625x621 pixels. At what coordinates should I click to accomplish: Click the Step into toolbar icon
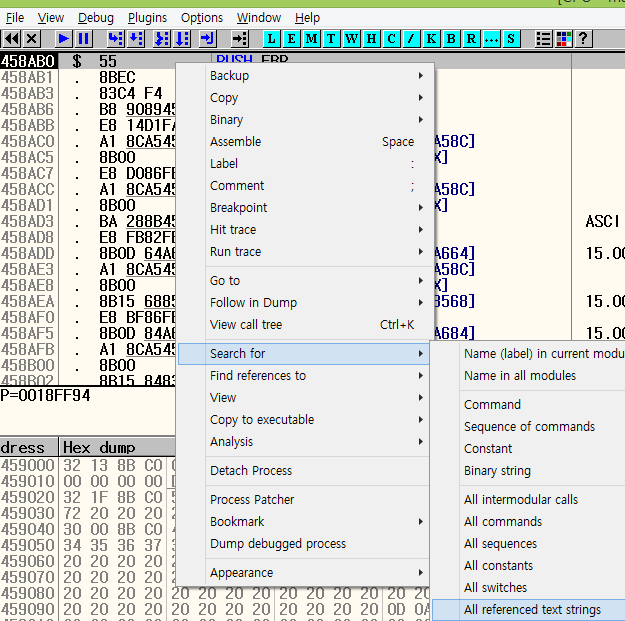116,39
